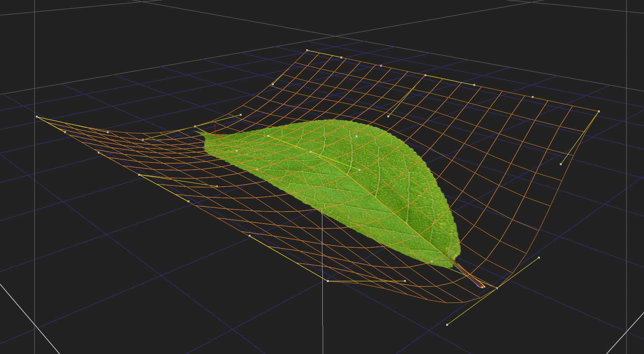
Task: Select the tangent handle just below the top corner
Action: [273, 84]
